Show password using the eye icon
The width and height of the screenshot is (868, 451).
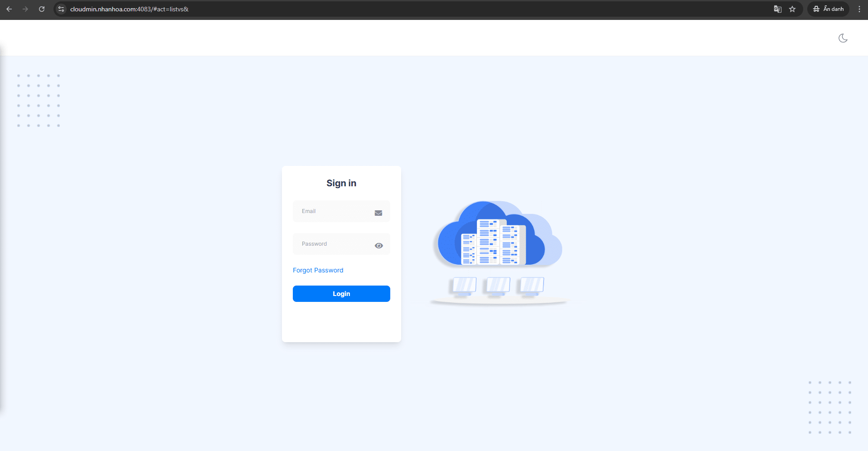379,246
